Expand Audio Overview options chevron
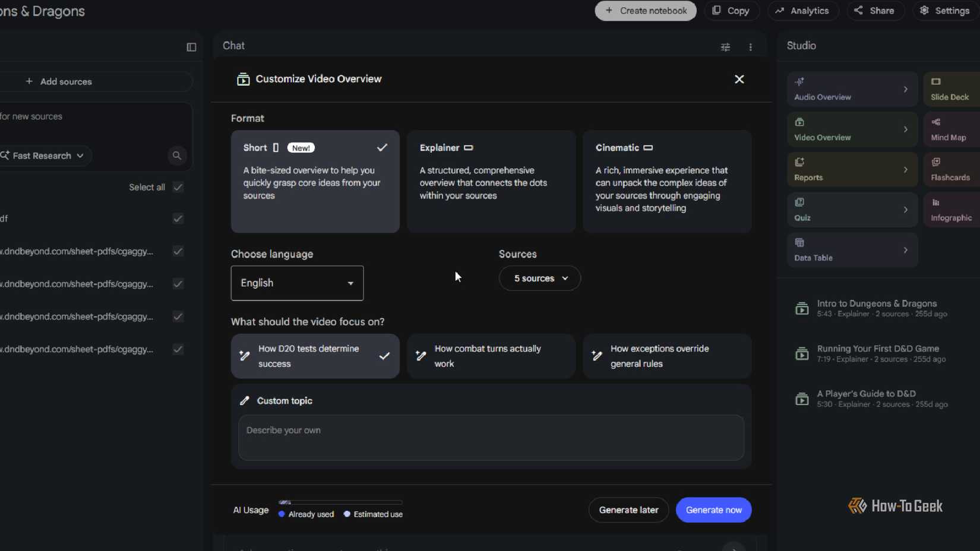Viewport: 980px width, 551px height. tap(905, 89)
